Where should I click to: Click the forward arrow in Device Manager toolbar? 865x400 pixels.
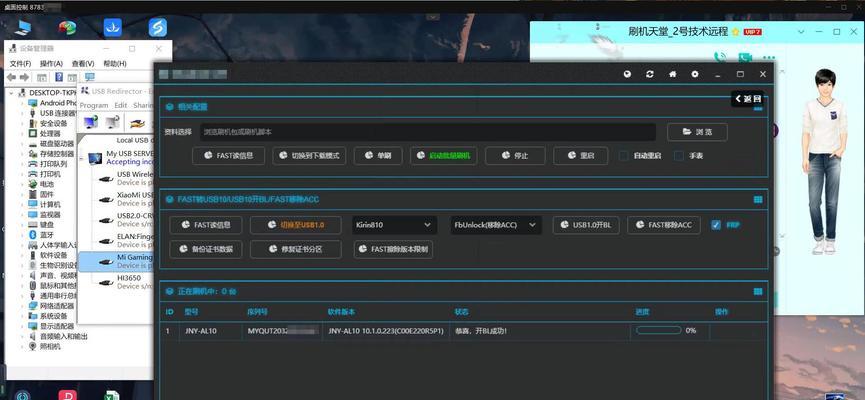click(25, 77)
